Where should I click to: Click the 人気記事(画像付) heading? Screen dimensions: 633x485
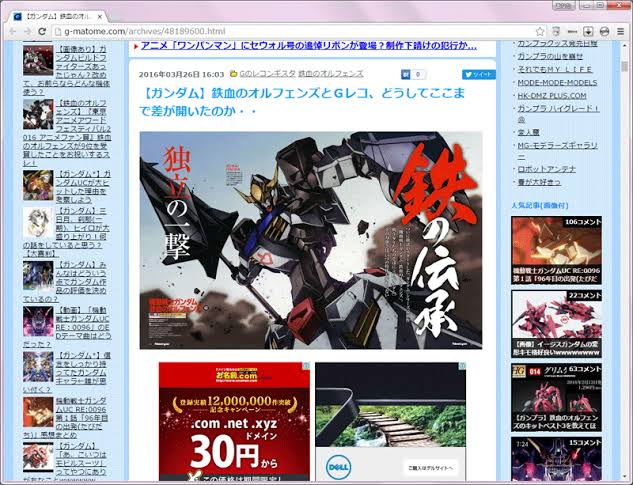pyautogui.click(x=539, y=206)
